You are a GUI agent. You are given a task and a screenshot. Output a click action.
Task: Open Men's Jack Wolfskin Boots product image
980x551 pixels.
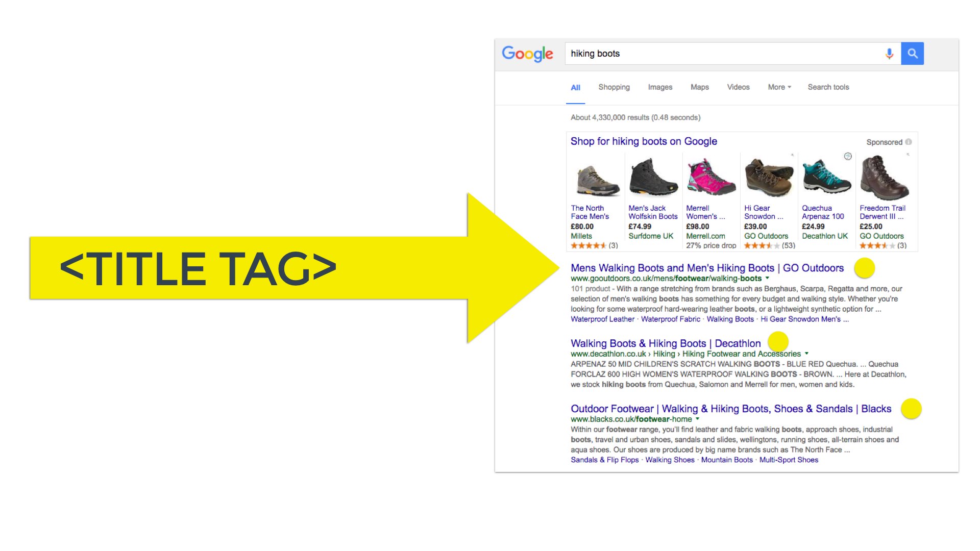(653, 177)
